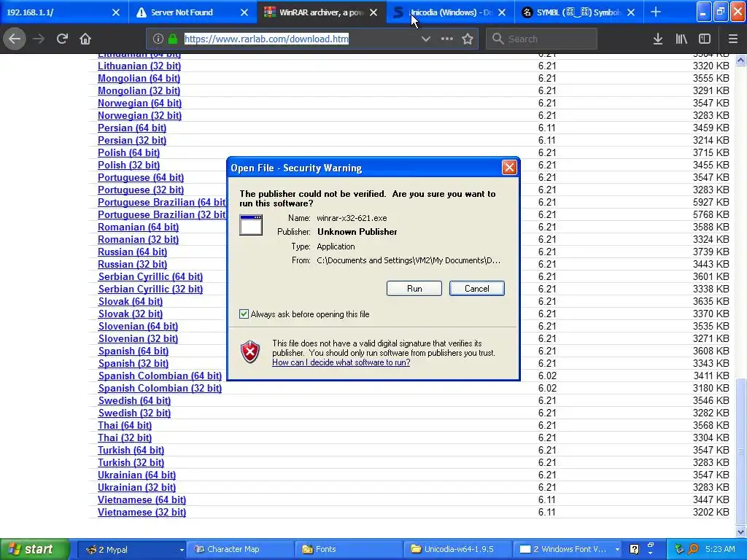Screen dimensions: 747x560
Task: Click Run in the Security Warning
Action: pyautogui.click(x=414, y=289)
